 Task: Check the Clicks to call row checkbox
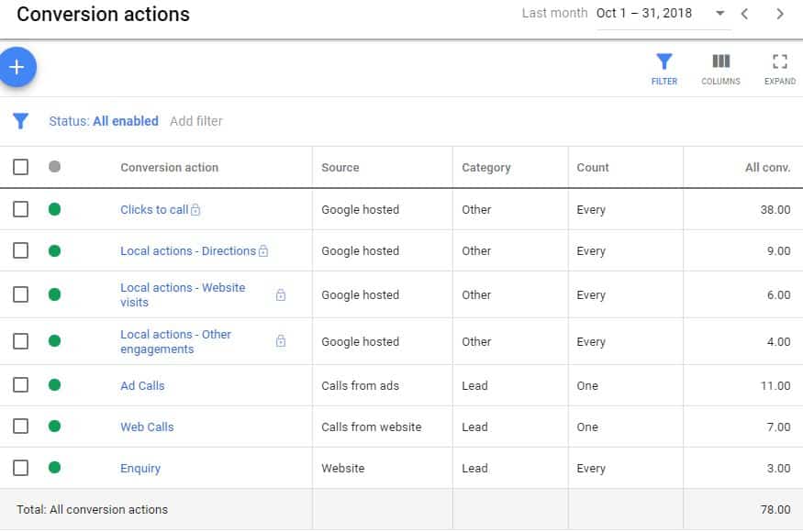[20, 209]
